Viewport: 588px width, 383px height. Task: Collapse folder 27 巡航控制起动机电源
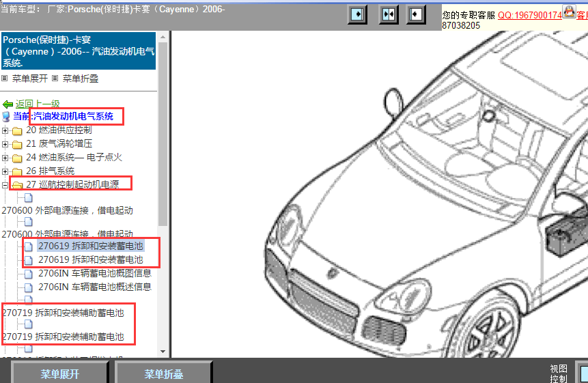(5, 185)
